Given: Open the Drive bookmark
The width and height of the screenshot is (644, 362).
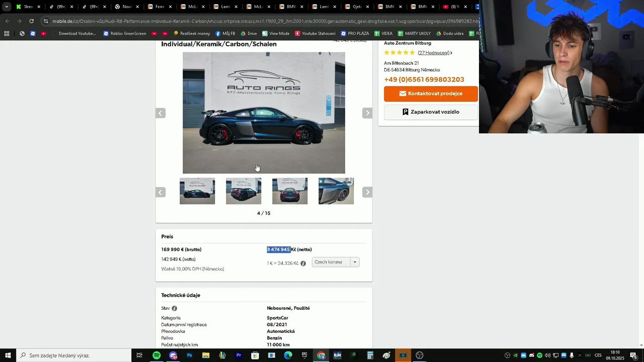Looking at the screenshot, I should click(249, 34).
